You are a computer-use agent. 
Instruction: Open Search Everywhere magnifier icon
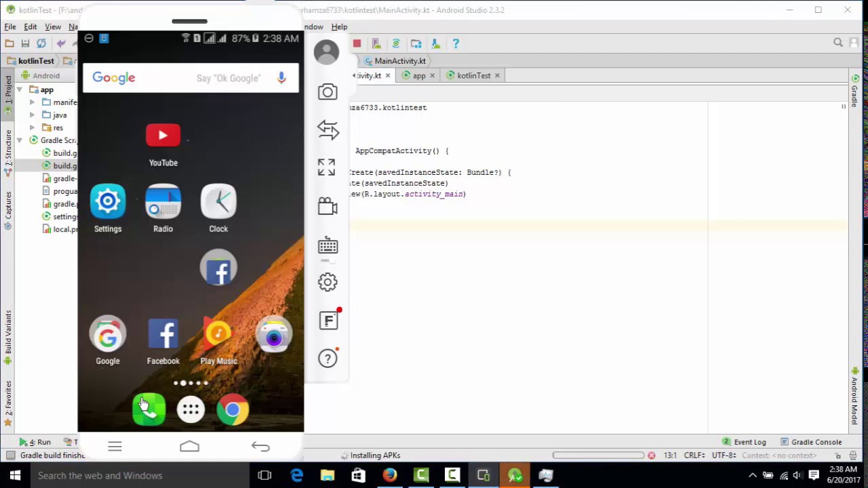(x=838, y=43)
